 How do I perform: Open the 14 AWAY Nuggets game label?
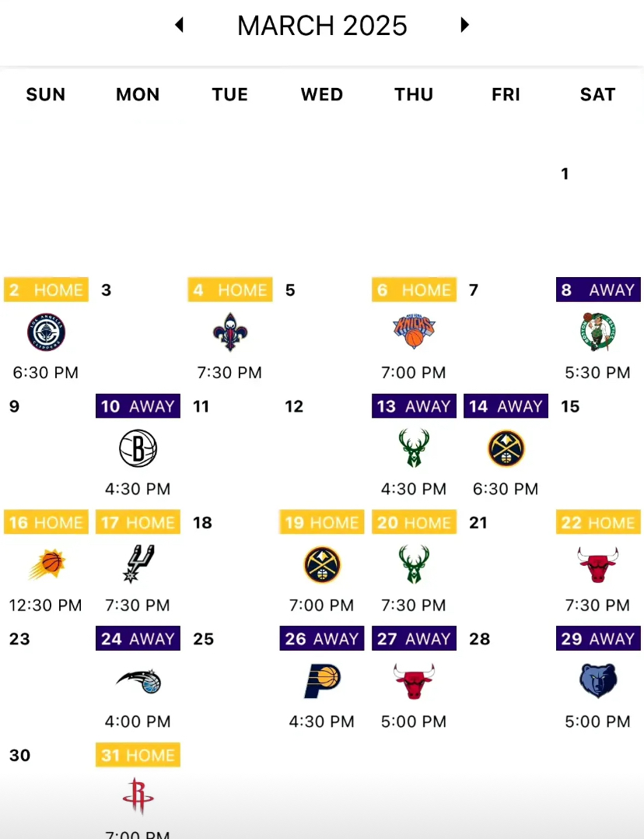point(506,406)
